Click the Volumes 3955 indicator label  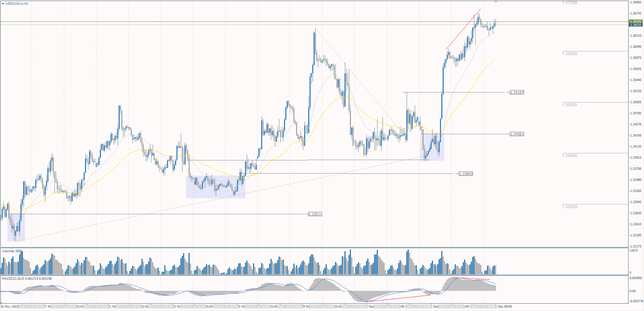[x=12, y=251]
